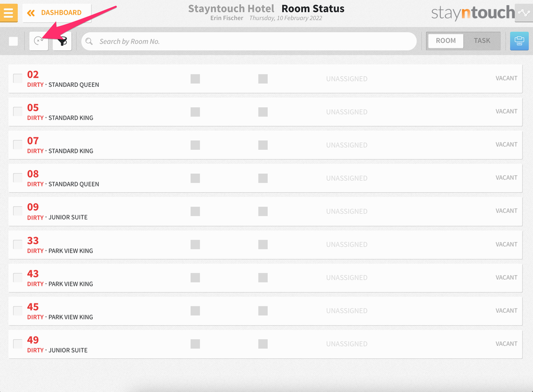Click the zigzag line icon beside the logo
Screen dimensions: 533x392
tap(524, 13)
